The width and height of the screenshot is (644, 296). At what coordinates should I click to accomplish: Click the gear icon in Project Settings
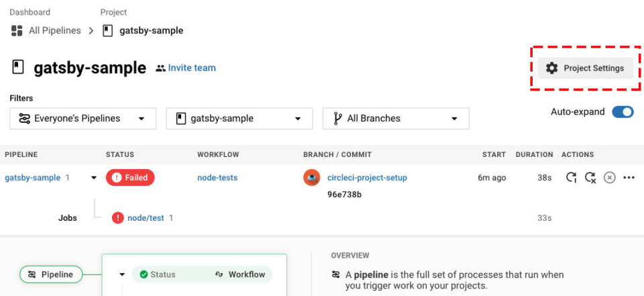(551, 68)
